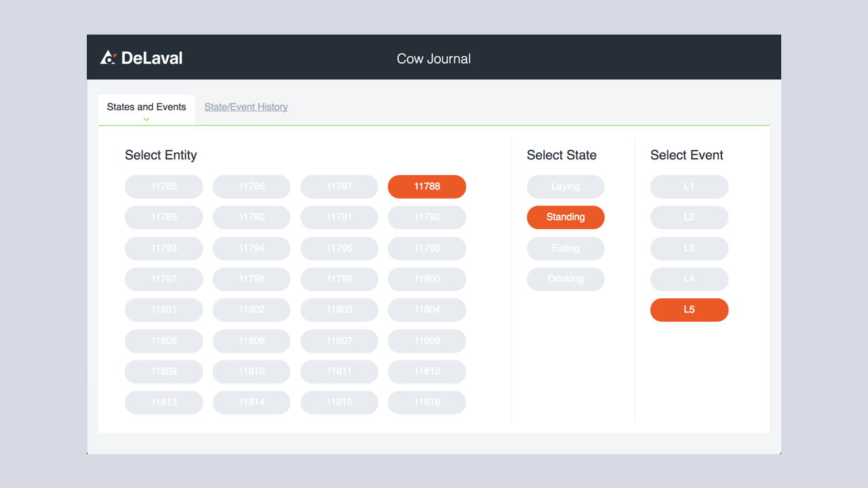Trigger the L1 event
Screen dimensions: 868x488
pyautogui.click(x=689, y=186)
